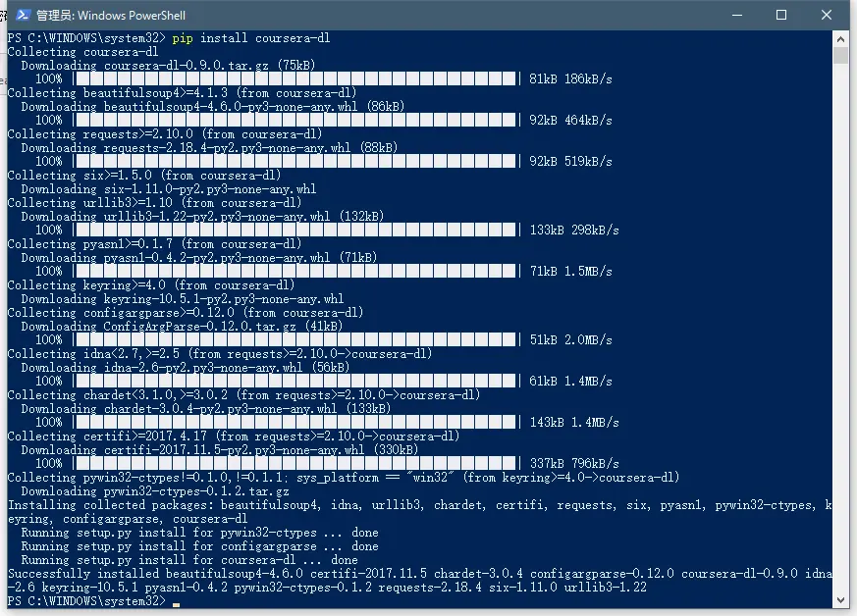
Task: Click 'Downloading beautifulsoup4-4.6.0-py3-none-any.whl' line
Action: tap(213, 107)
